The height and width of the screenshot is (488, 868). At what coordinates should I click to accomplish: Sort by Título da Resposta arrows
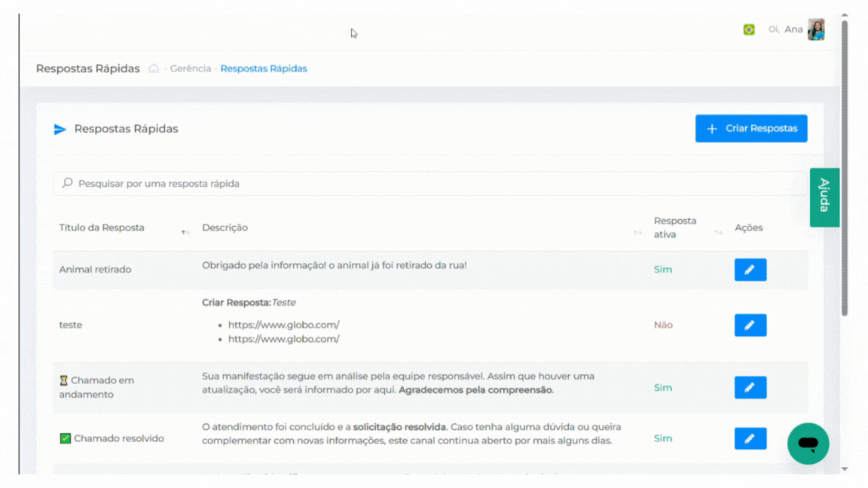point(185,233)
